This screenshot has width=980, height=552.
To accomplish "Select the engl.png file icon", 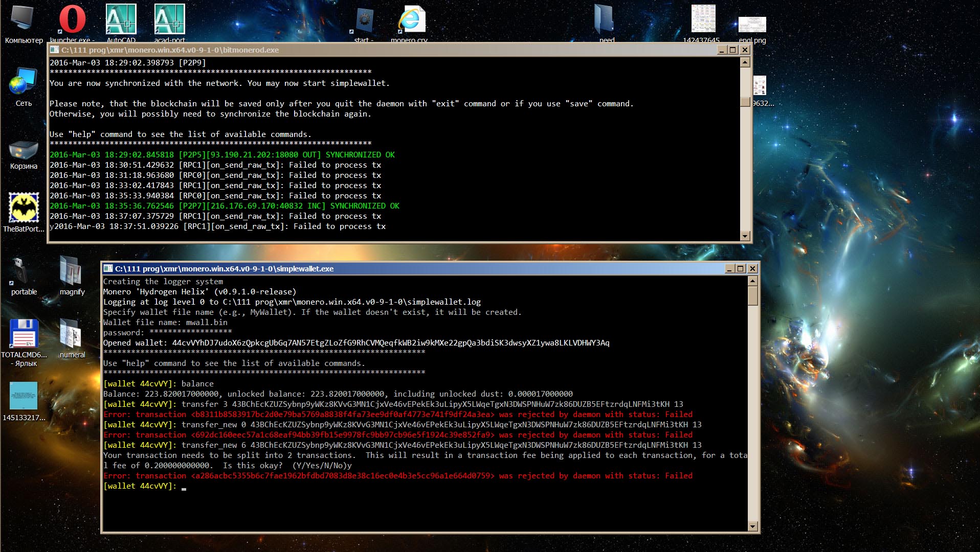I will pyautogui.click(x=752, y=31).
